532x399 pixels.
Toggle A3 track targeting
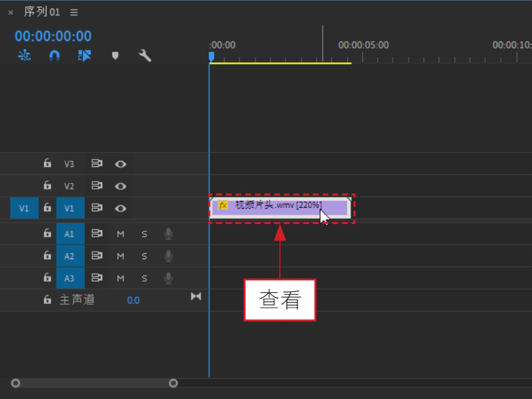(70, 278)
